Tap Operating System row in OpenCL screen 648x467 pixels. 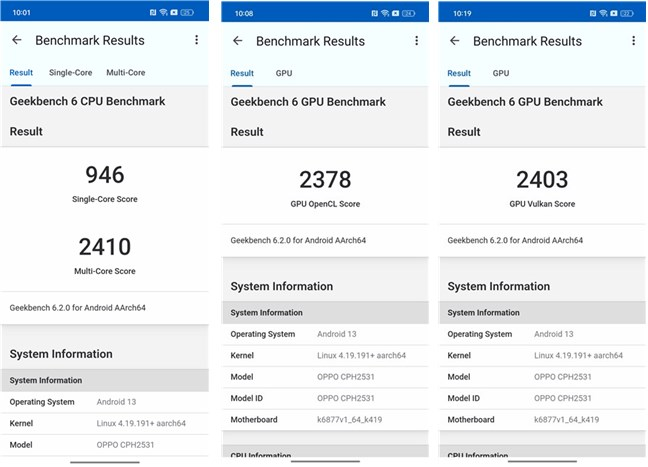tap(325, 334)
